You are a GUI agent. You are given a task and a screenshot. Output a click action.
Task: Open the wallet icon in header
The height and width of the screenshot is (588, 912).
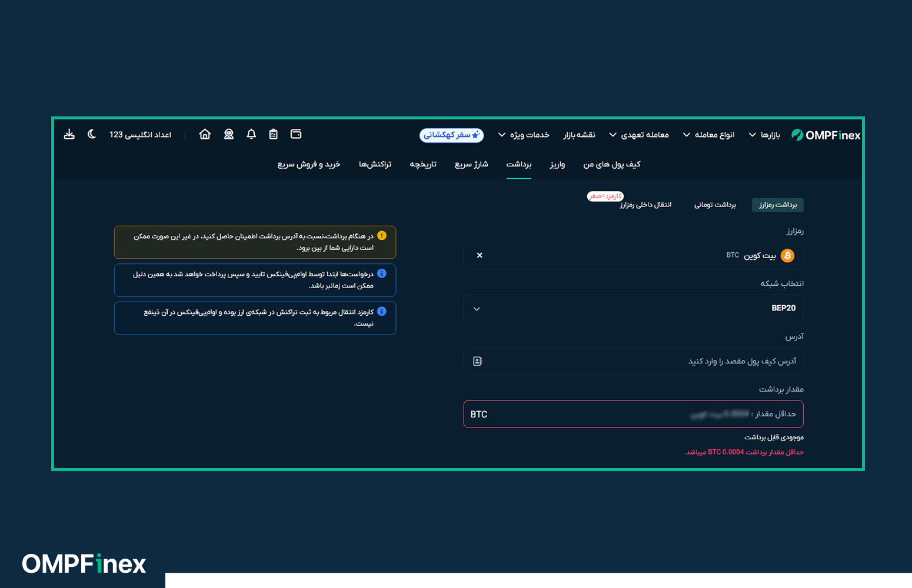pos(296,135)
